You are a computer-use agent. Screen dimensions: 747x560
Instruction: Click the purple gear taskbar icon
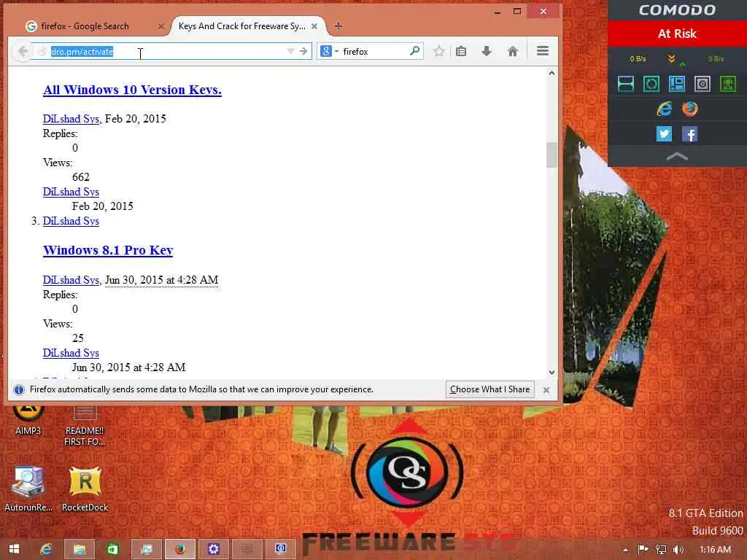(213, 549)
